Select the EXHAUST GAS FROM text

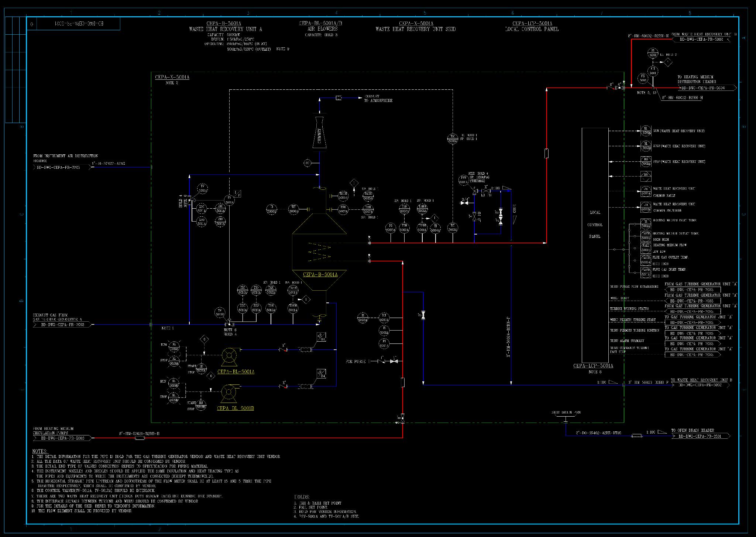click(50, 315)
